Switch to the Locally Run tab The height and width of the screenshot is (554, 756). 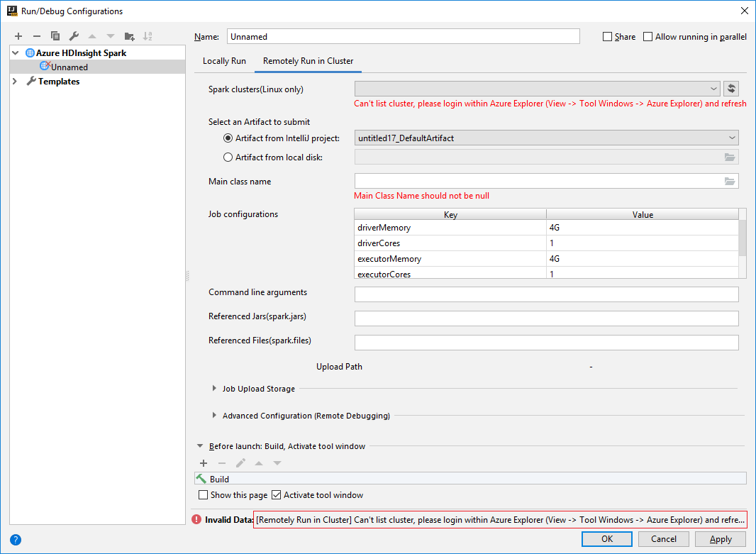(x=224, y=61)
